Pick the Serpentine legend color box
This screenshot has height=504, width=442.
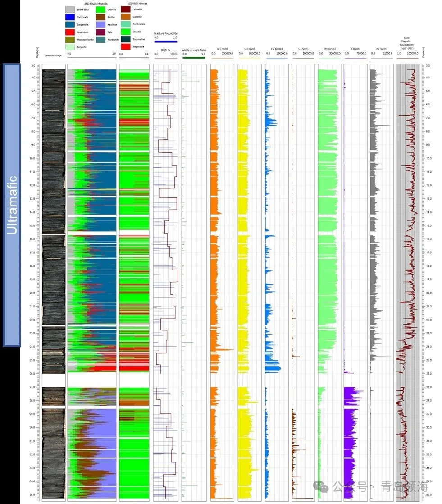70,24
